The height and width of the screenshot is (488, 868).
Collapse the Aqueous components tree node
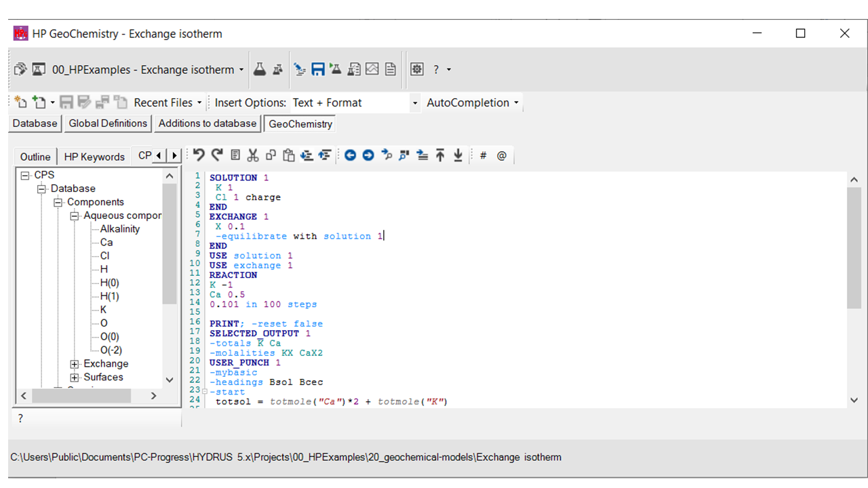pos(75,216)
